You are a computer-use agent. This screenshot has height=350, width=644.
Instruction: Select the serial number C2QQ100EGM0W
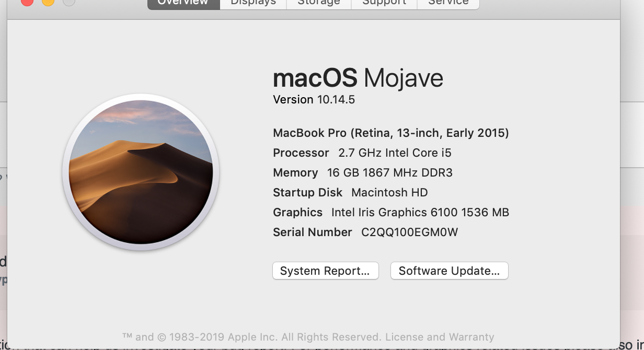[x=410, y=232]
